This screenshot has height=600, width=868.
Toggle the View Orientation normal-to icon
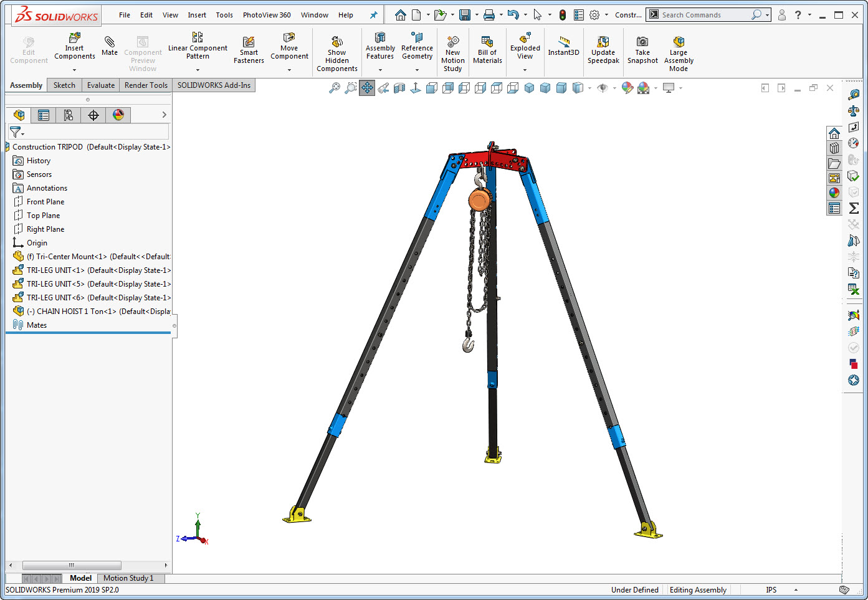(416, 88)
